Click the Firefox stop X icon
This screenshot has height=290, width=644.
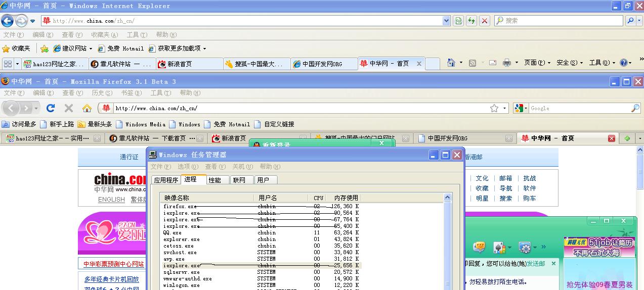click(x=69, y=108)
